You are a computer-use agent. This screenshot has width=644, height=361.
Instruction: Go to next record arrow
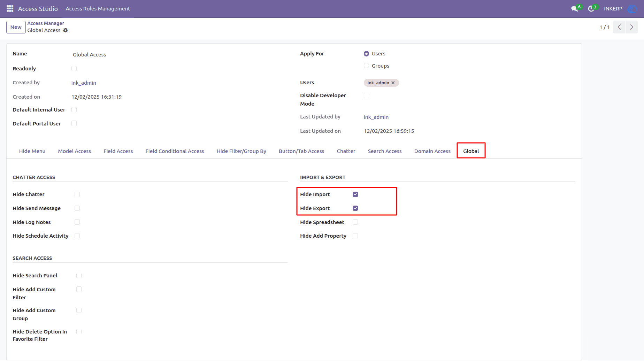click(631, 27)
